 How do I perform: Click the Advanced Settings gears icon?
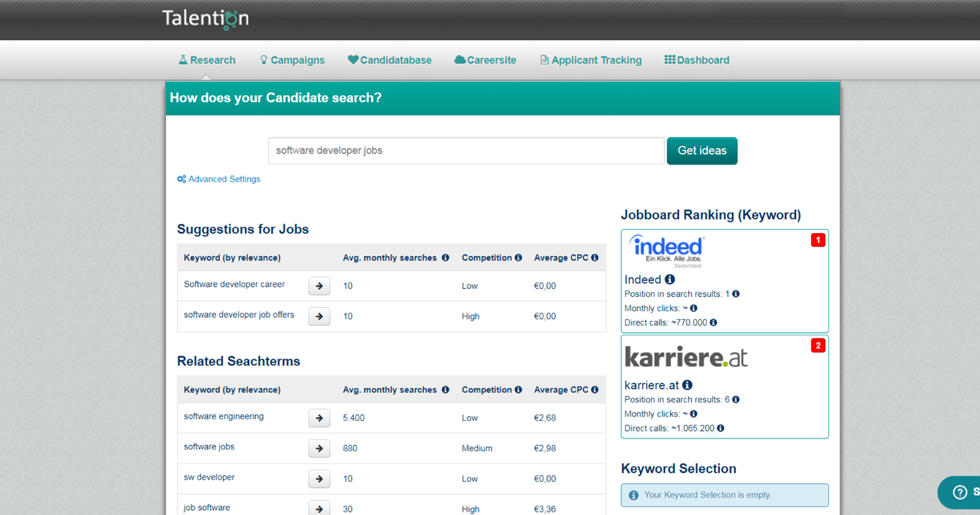(181, 179)
